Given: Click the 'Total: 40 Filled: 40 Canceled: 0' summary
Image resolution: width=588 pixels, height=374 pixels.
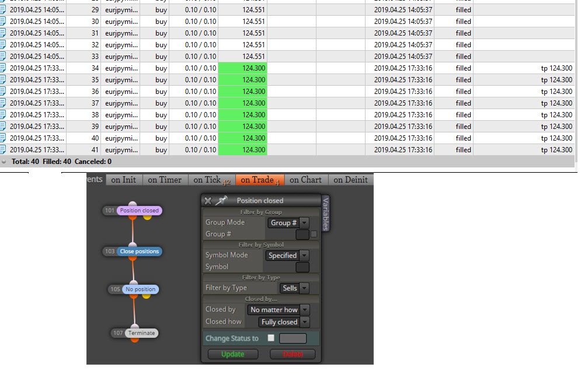Looking at the screenshot, I should pos(61,162).
